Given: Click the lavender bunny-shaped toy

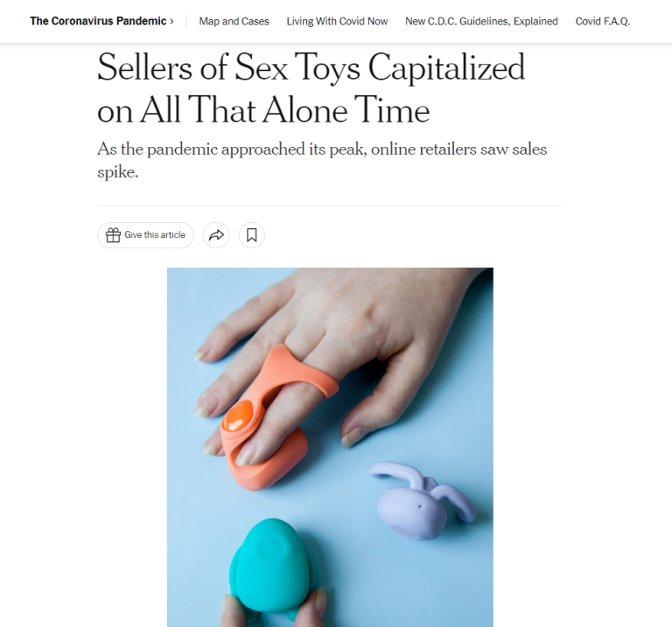Looking at the screenshot, I should coord(422,501).
